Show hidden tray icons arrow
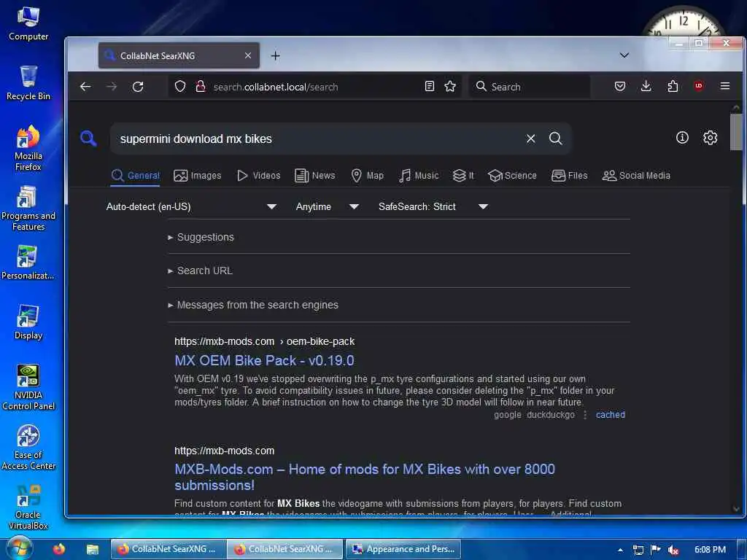747x560 pixels. [620, 550]
